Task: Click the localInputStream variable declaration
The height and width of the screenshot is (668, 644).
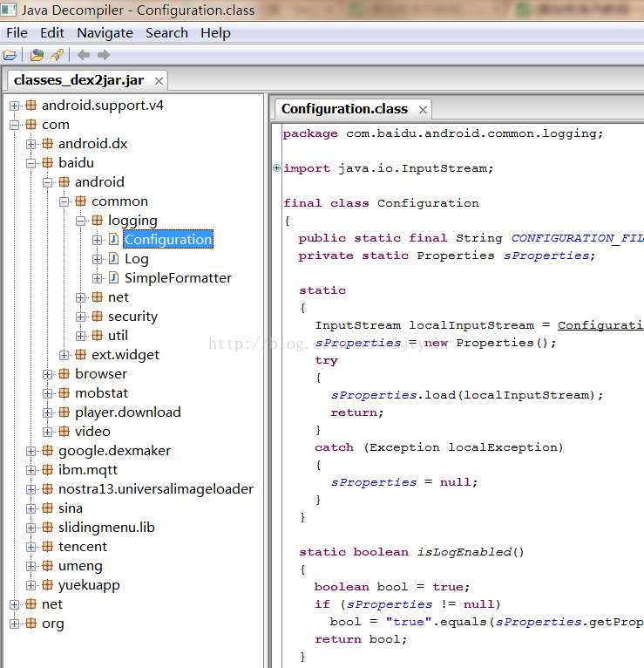Action: (x=471, y=325)
